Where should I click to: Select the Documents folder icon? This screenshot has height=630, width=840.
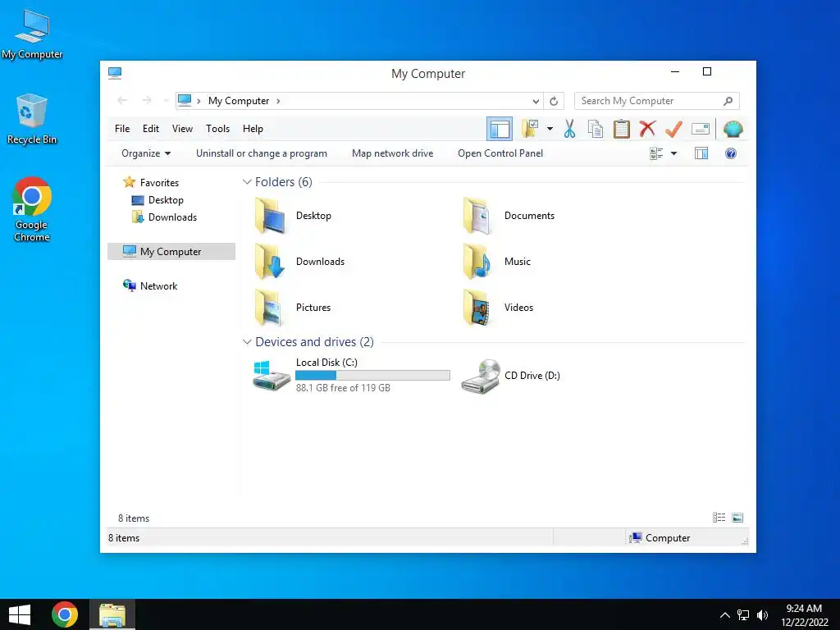point(477,216)
